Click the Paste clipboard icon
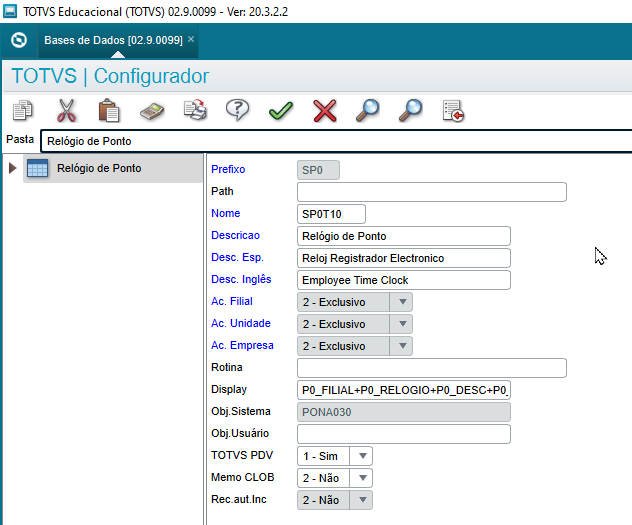632x525 pixels. point(109,110)
